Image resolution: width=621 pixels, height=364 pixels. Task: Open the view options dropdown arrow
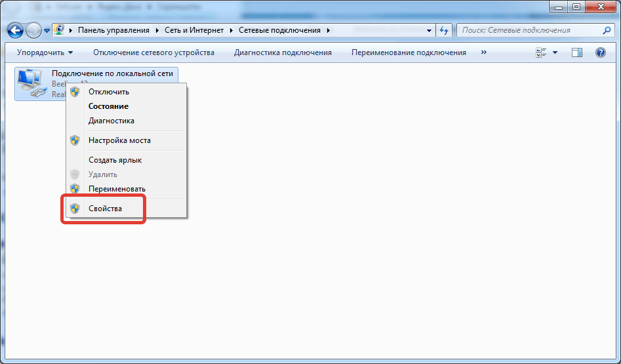point(555,52)
